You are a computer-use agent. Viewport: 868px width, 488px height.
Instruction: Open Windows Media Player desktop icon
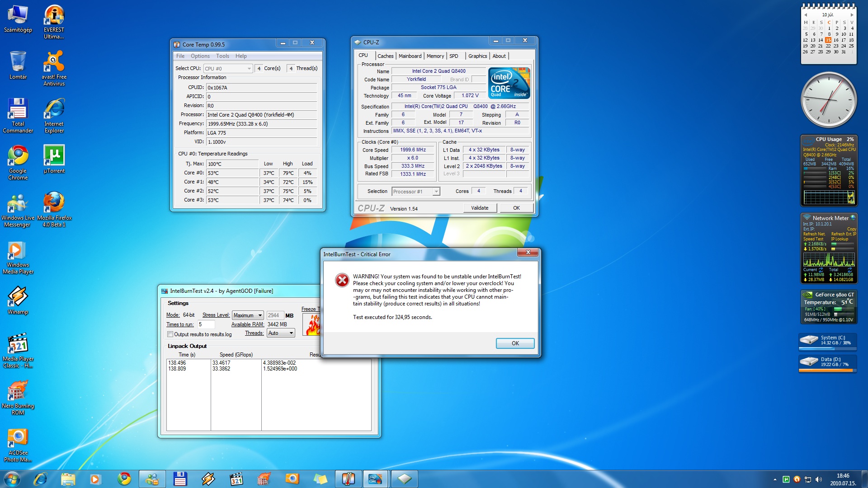pyautogui.click(x=18, y=257)
